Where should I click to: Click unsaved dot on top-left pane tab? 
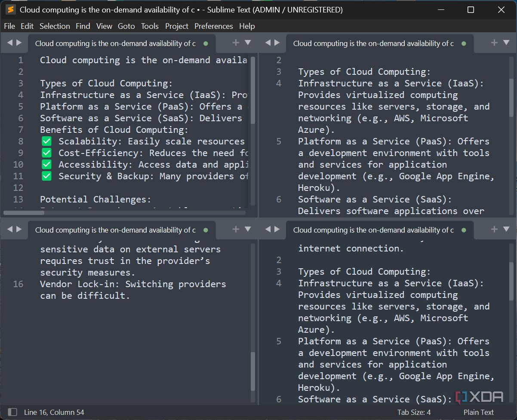coord(206,43)
